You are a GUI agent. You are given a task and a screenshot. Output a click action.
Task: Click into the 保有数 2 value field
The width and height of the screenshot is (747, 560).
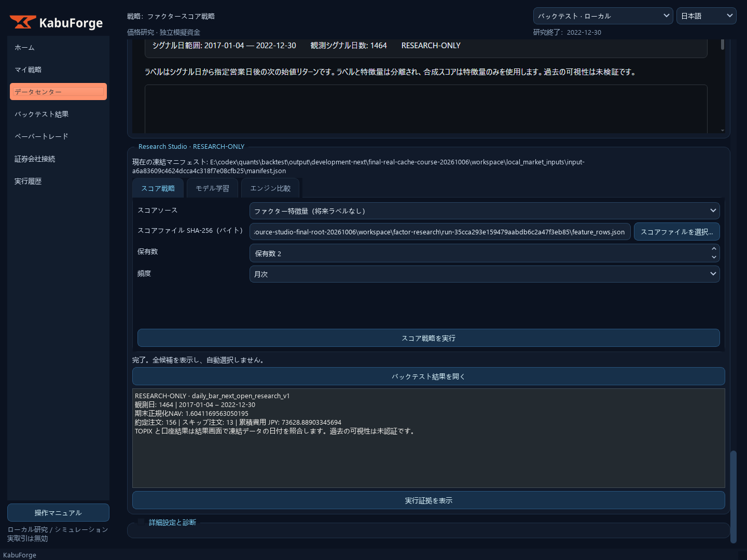[479, 253]
